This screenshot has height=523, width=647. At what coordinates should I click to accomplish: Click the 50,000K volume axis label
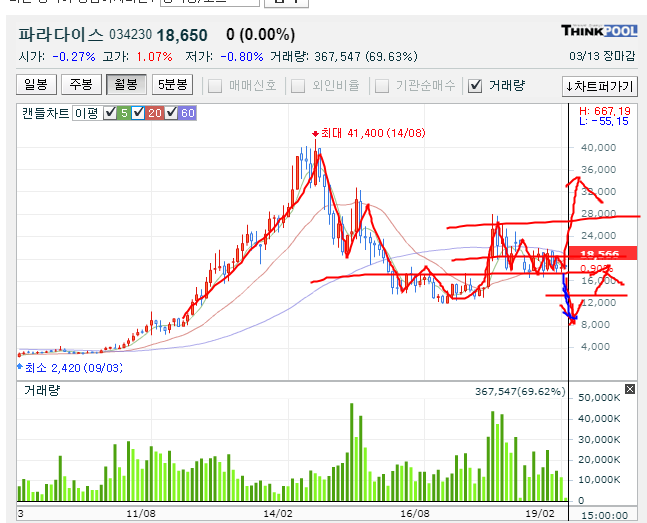point(599,397)
